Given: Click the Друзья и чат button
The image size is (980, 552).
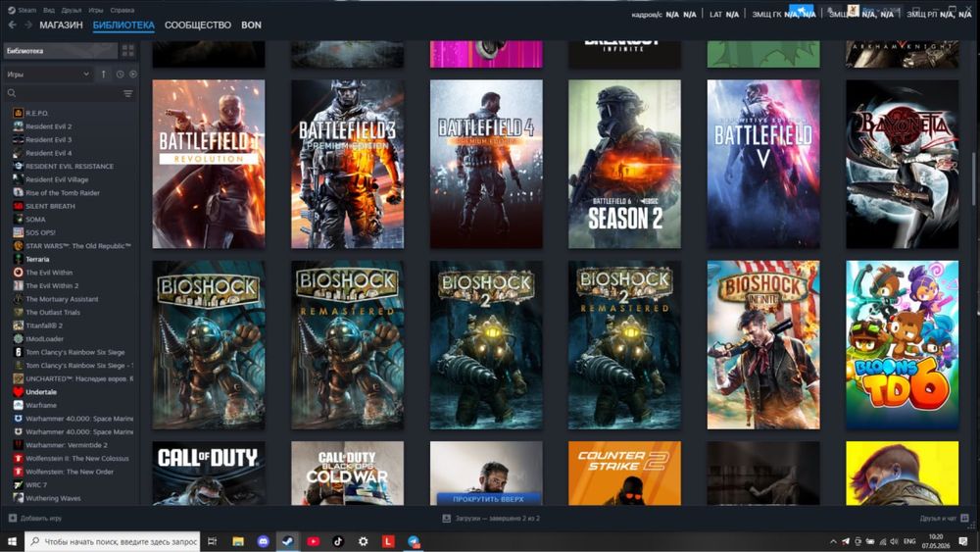Looking at the screenshot, I should pos(944,519).
